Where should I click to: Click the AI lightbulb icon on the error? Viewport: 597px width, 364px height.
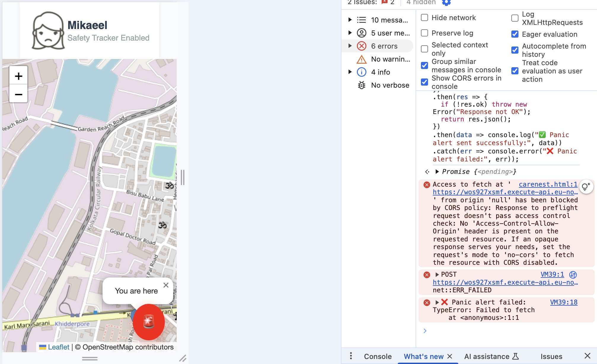tap(586, 187)
